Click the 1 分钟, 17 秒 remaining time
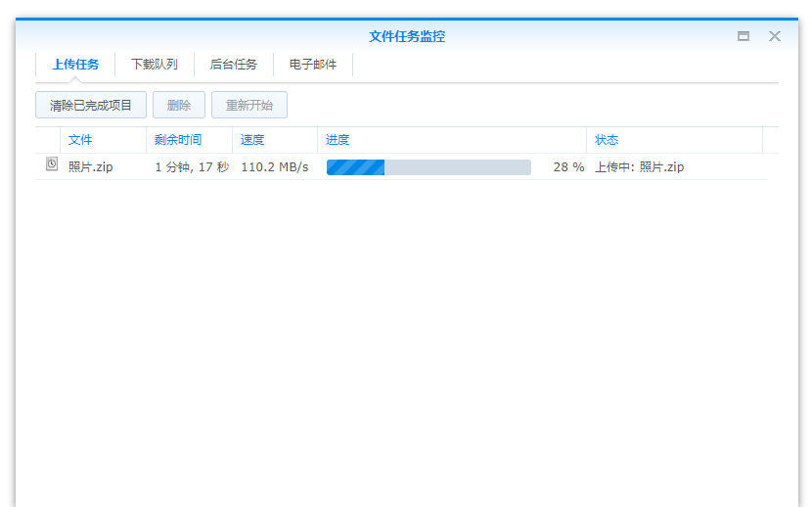812x507 pixels. coord(192,166)
